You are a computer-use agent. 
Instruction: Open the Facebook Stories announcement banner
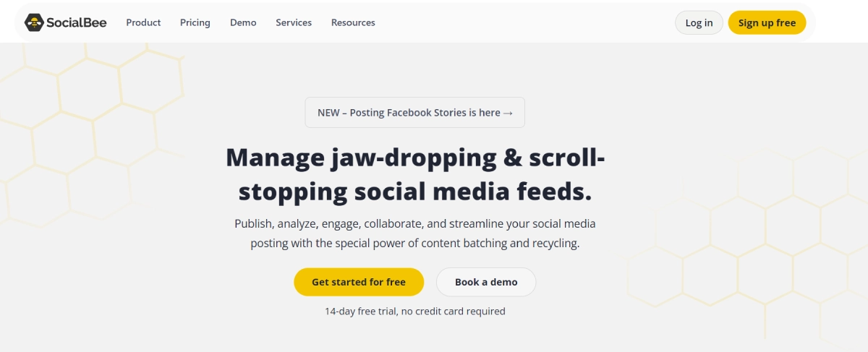click(409, 113)
